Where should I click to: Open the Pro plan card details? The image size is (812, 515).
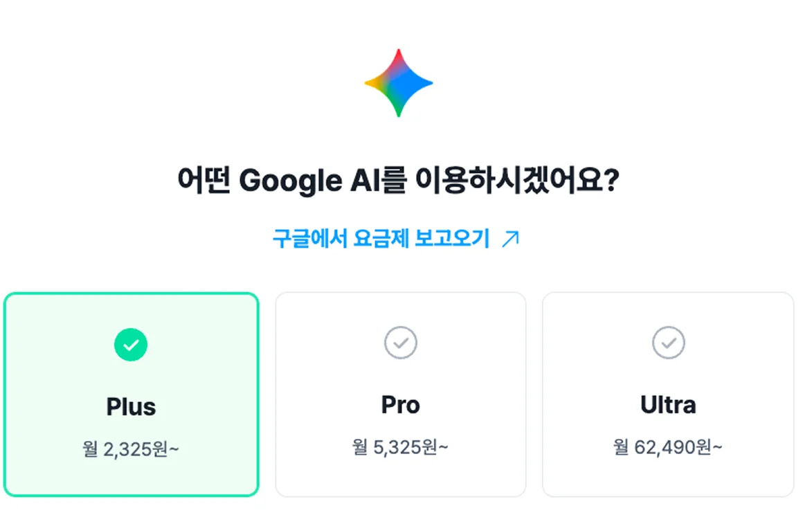[399, 393]
